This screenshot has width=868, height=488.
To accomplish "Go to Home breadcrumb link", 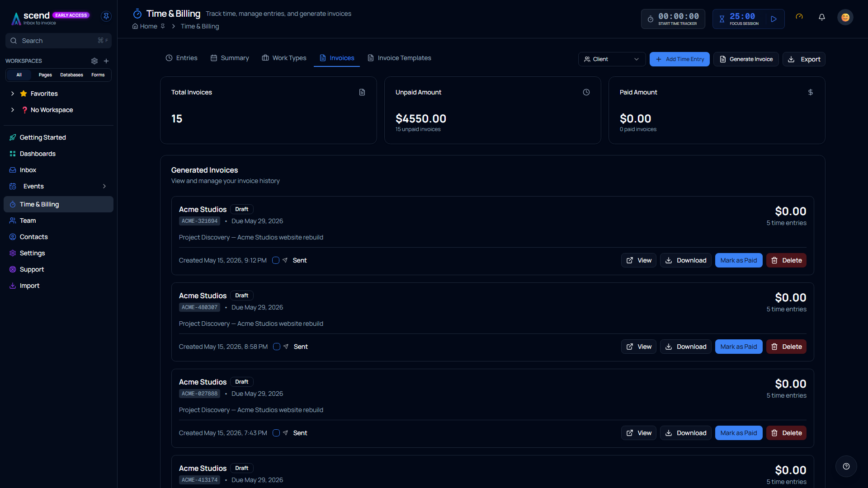I will (x=145, y=26).
